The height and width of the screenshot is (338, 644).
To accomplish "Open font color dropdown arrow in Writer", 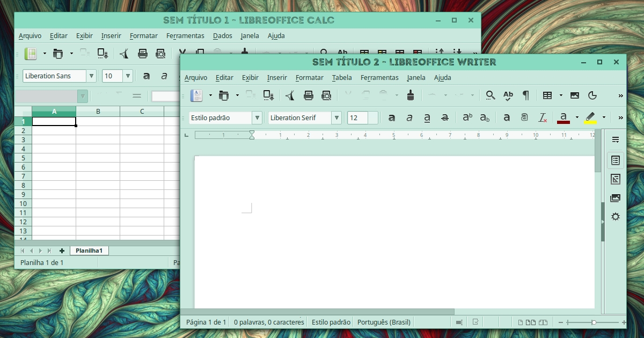I will click(x=577, y=117).
